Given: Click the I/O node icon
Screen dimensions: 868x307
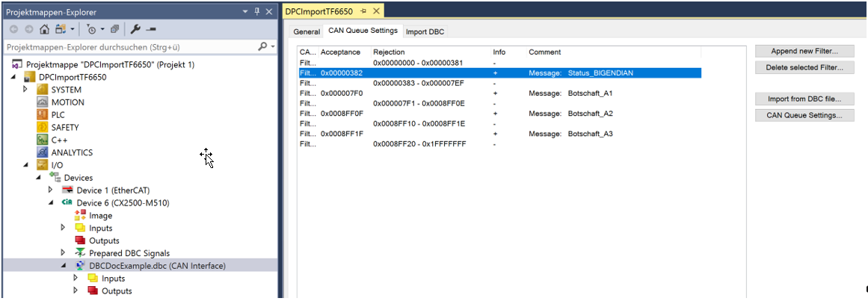Looking at the screenshot, I should click(42, 165).
